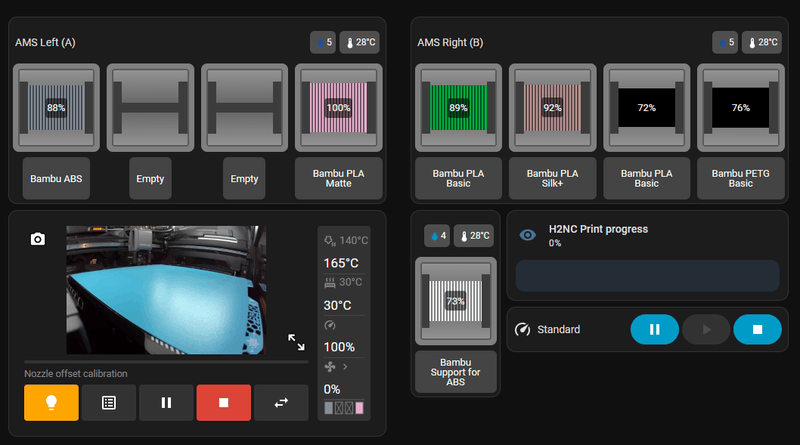Click the 100% speed value
Viewport: 800px width, 445px height.
(339, 347)
